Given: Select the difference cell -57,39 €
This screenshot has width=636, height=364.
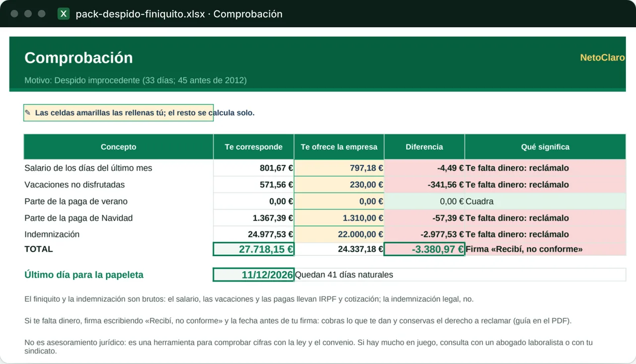Looking at the screenshot, I should tap(424, 218).
